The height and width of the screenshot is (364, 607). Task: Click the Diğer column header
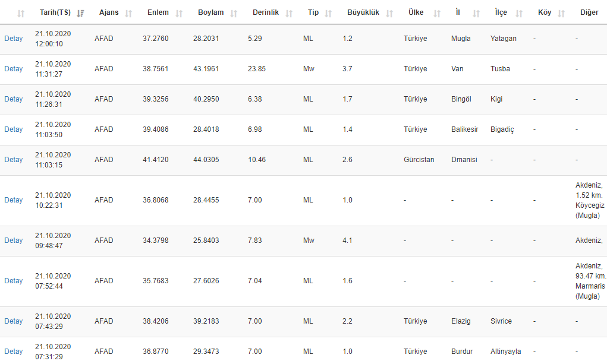[x=589, y=12]
